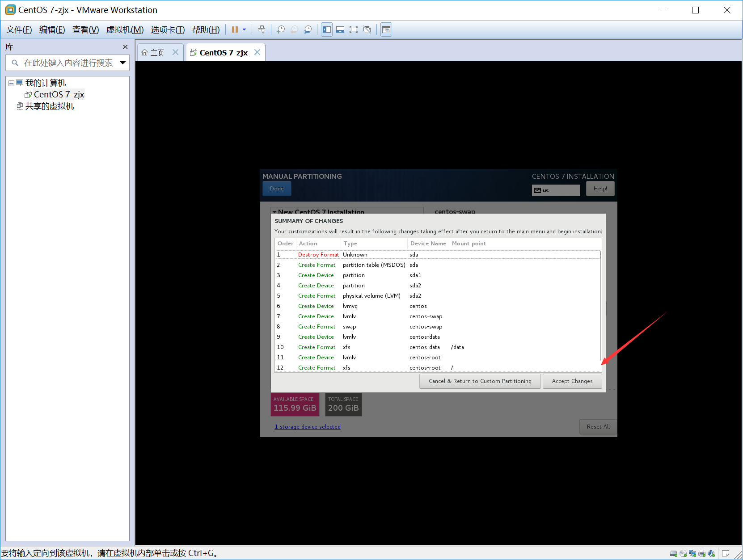The width and height of the screenshot is (743, 560).
Task: Click the CD/DVD drive status icon
Action: (x=683, y=553)
